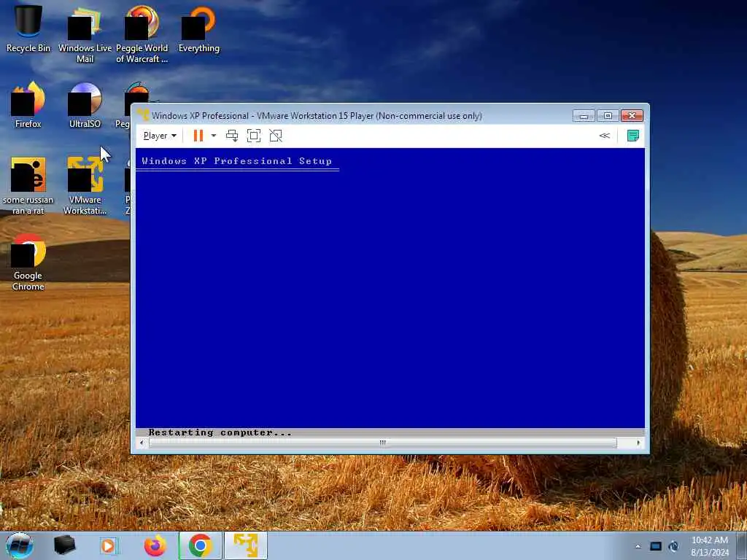Select the 'some russian ran a rat' icon
The height and width of the screenshot is (560, 747).
(x=28, y=186)
